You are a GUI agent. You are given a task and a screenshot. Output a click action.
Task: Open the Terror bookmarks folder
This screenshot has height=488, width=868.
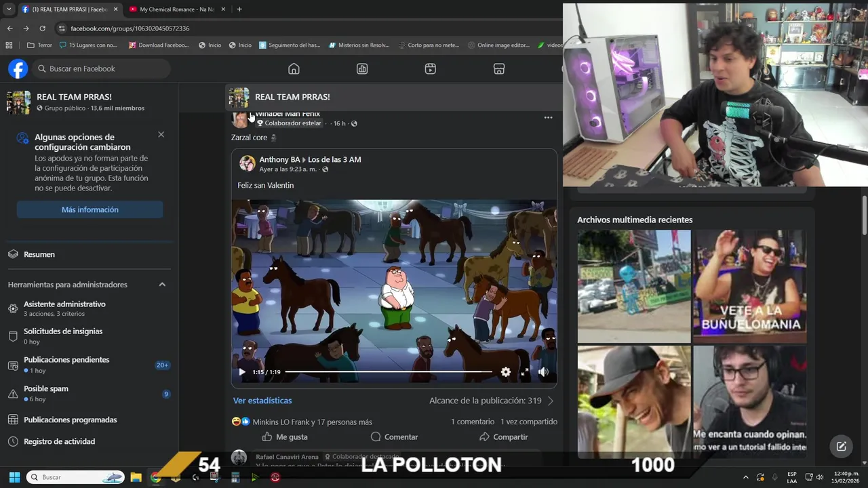click(39, 45)
